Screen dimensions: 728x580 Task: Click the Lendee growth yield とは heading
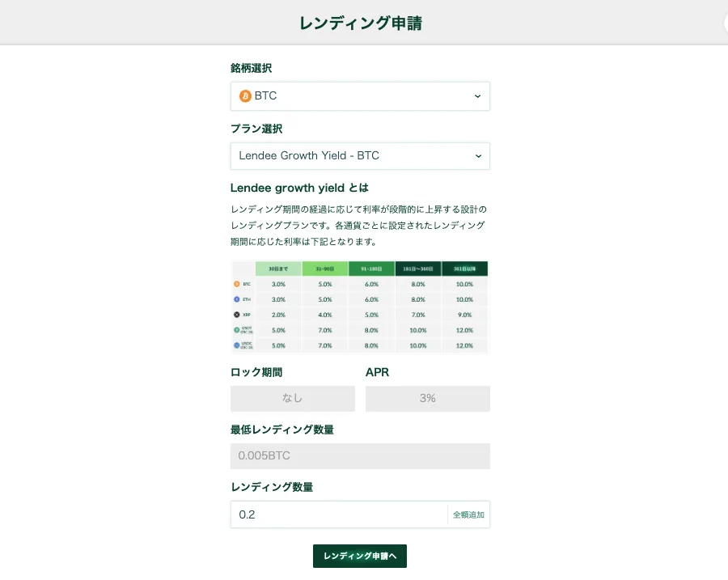[x=299, y=188]
